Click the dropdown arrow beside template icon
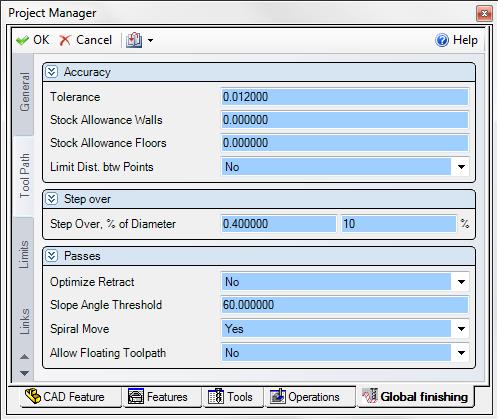Screen dimensions: 498x420 coord(150,40)
